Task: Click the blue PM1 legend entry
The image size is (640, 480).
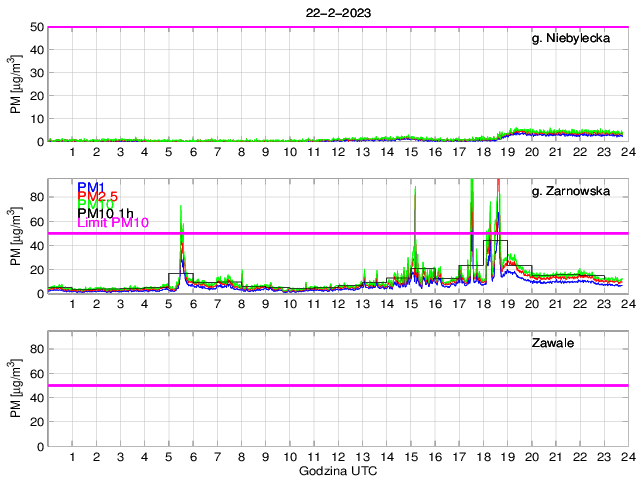Action: tap(90, 186)
